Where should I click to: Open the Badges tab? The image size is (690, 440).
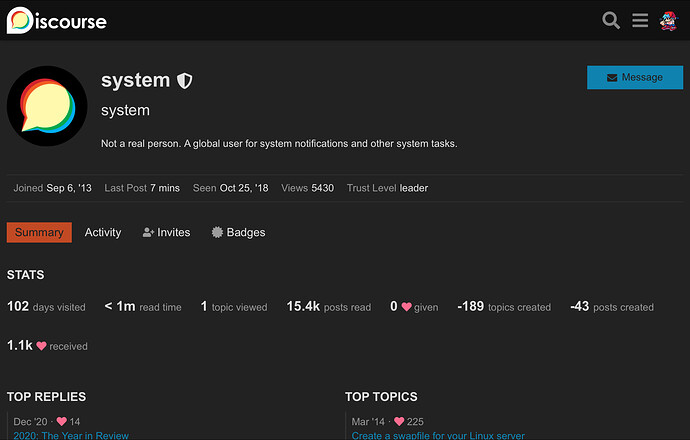239,232
